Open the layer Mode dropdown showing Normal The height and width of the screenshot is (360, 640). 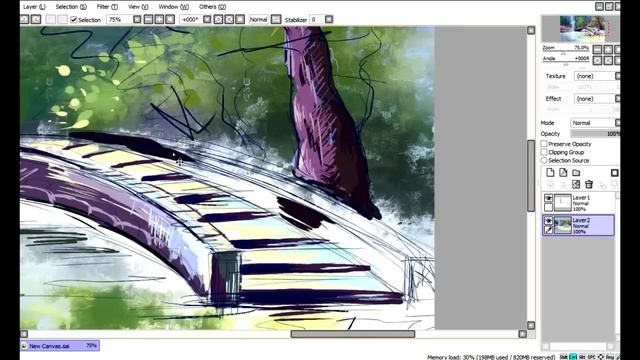click(x=595, y=123)
